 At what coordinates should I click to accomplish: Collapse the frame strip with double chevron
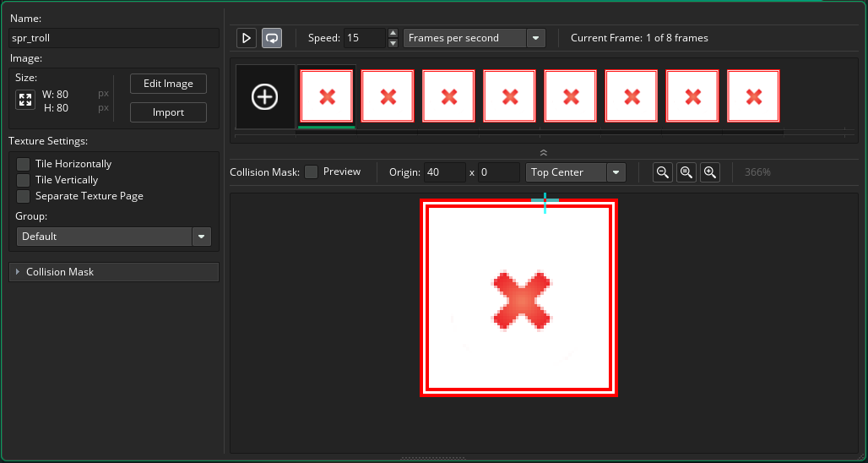(x=544, y=153)
